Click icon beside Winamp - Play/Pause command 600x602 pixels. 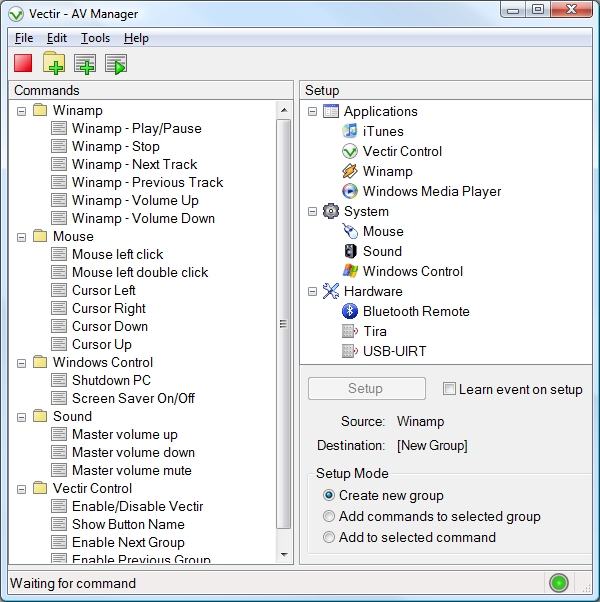click(59, 128)
